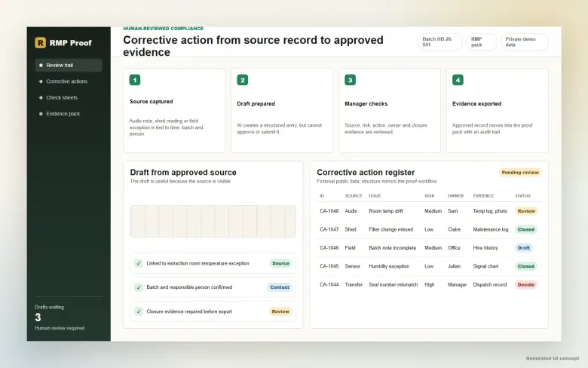
Task: Click the audio waveform placeholder strip
Action: [213, 221]
